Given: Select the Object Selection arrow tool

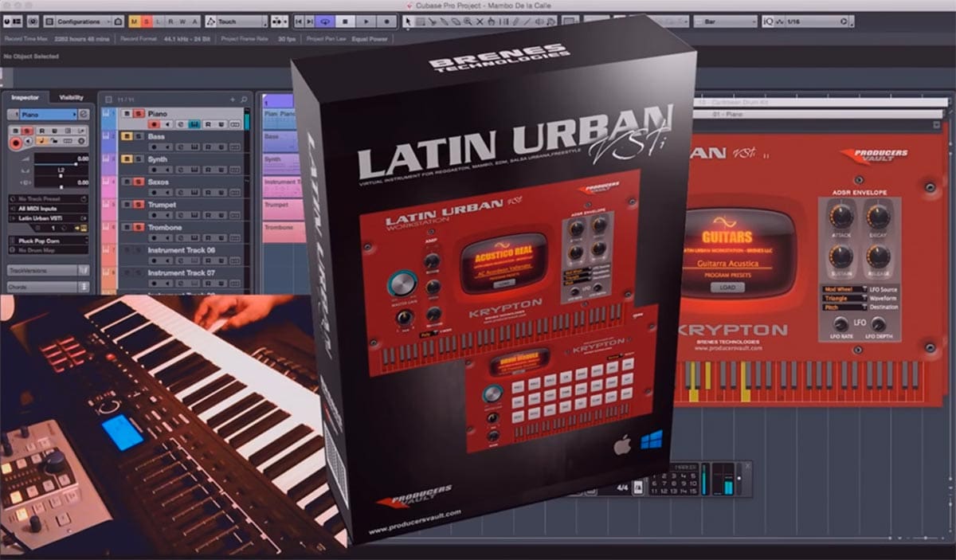Looking at the screenshot, I should pos(409,22).
